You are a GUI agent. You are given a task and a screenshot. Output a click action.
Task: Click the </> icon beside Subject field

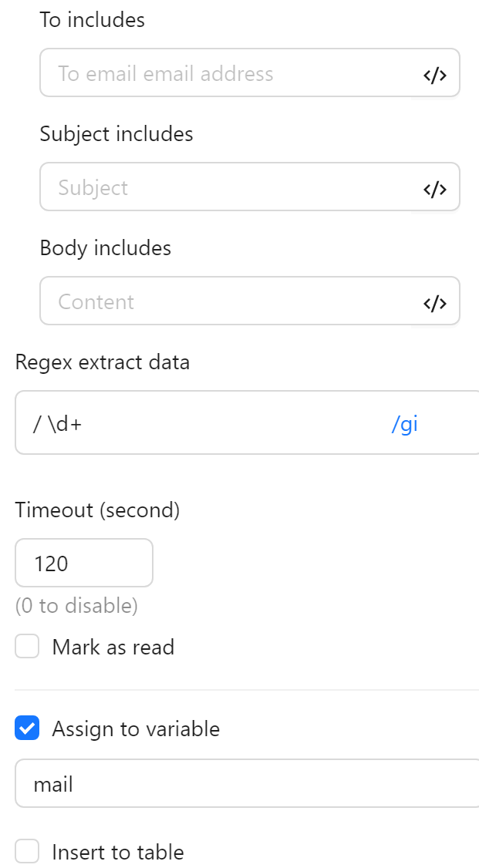[x=435, y=188]
